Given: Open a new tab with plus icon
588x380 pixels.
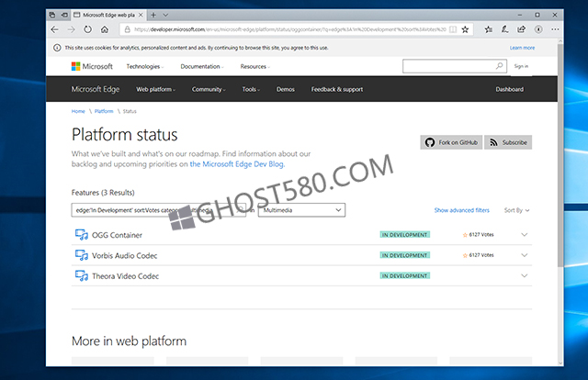Looking at the screenshot, I should coord(153,15).
